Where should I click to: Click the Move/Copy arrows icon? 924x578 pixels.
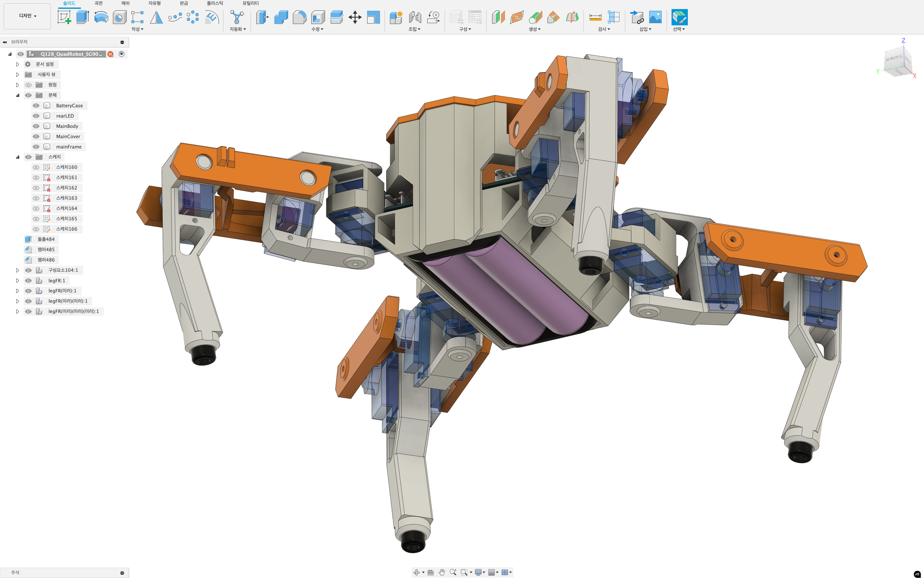pos(355,17)
